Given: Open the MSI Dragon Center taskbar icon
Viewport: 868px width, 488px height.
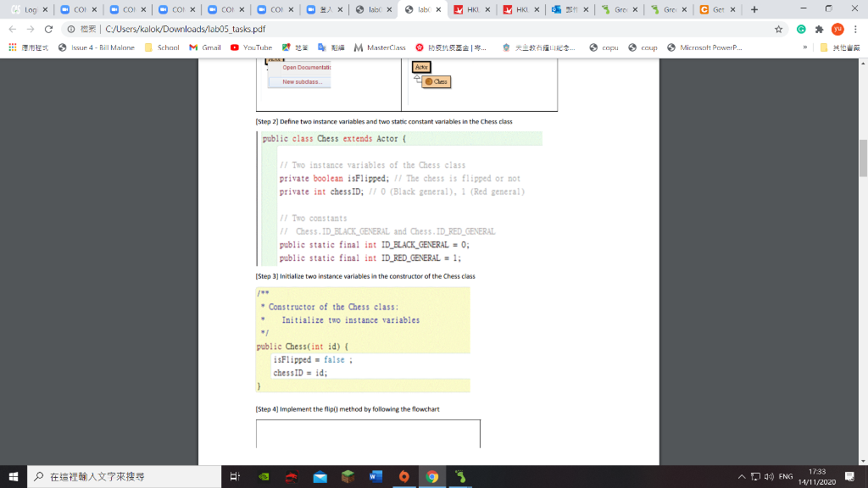Looking at the screenshot, I should click(292, 476).
